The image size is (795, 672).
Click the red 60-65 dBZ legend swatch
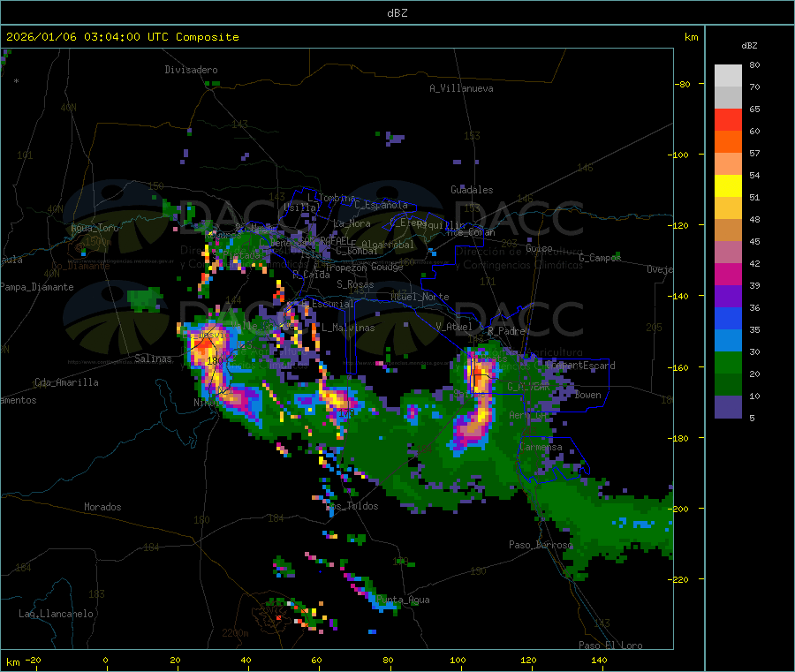pos(728,119)
